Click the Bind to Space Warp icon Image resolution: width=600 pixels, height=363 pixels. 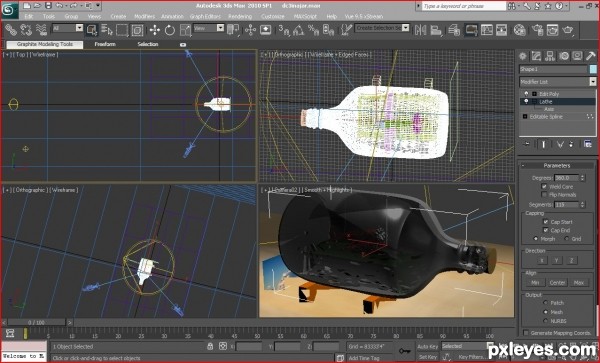click(x=41, y=30)
